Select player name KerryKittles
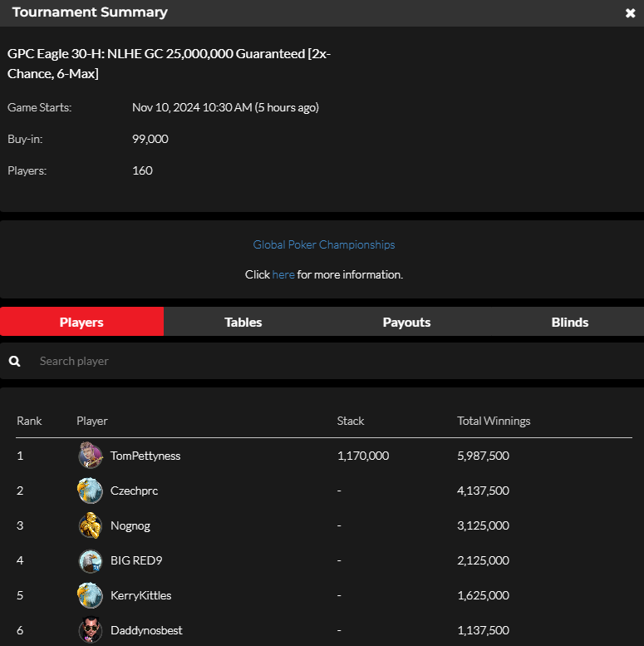 point(140,595)
